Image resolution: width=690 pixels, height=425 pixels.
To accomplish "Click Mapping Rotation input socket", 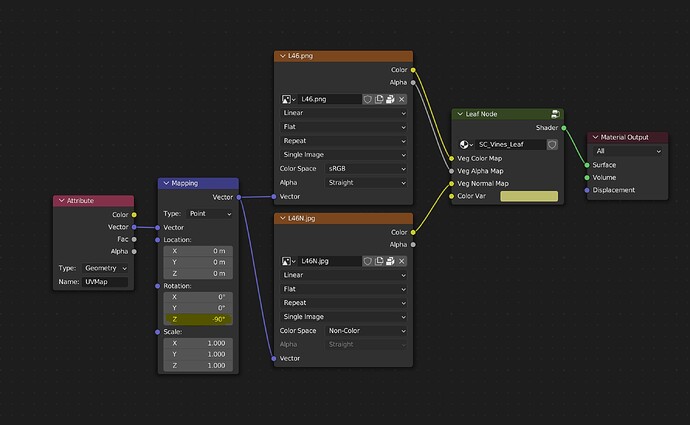I will pyautogui.click(x=158, y=286).
